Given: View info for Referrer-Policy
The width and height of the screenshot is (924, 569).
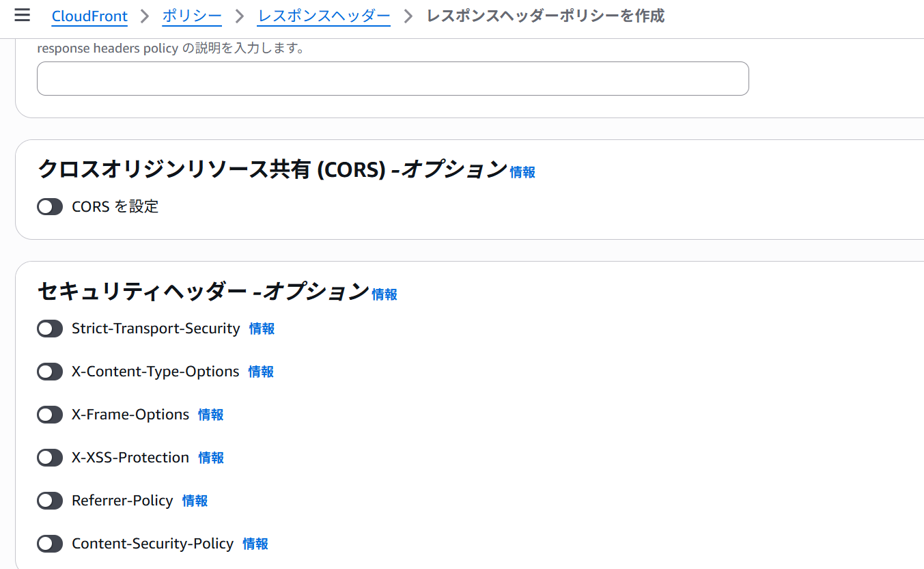Looking at the screenshot, I should point(195,501).
